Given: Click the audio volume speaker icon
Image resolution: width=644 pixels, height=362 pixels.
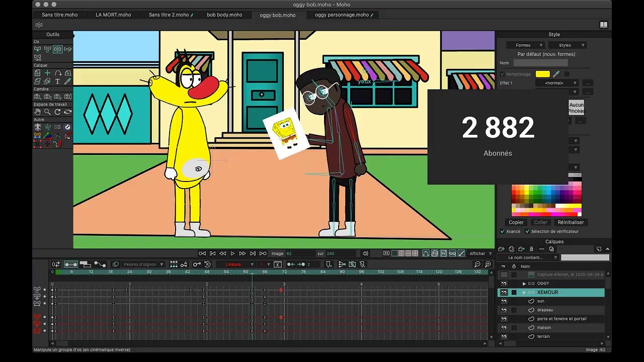Looking at the screenshot, I should click(366, 253).
